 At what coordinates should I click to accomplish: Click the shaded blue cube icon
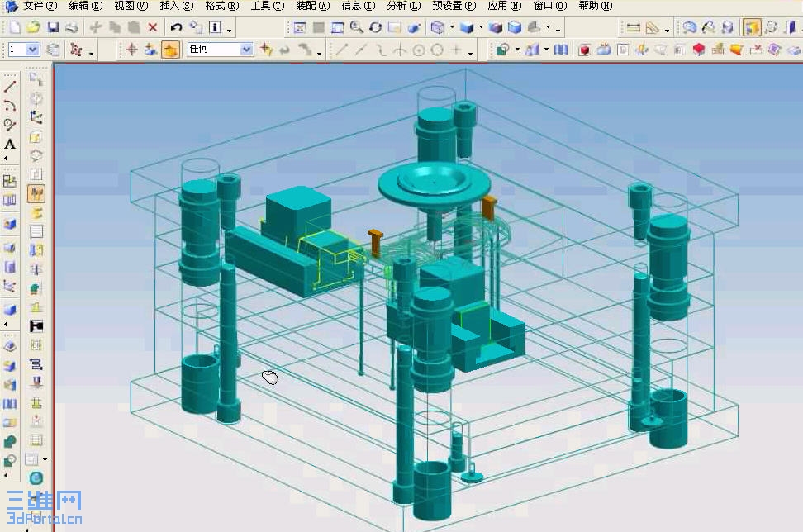(467, 27)
